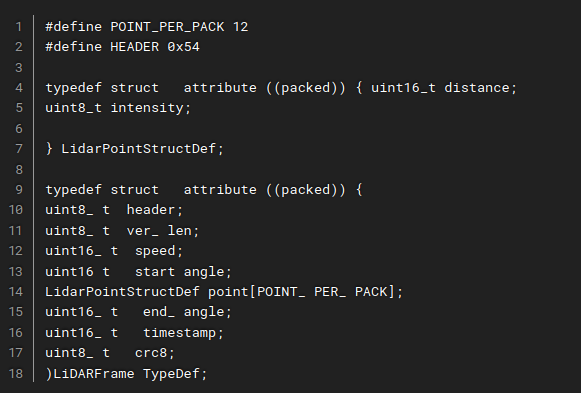Click the 0x54 value on line 2
Image resolution: width=581 pixels, height=393 pixels.
tap(183, 47)
